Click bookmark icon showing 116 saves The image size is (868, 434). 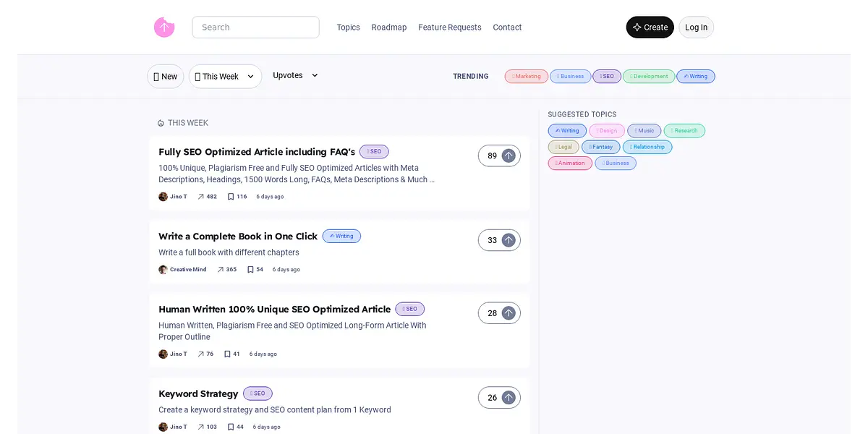[231, 197]
